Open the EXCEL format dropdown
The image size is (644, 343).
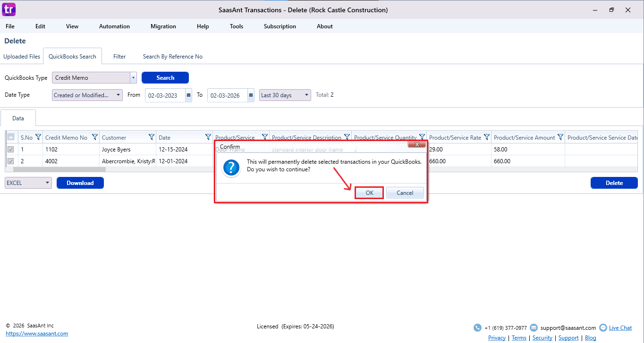coord(28,183)
